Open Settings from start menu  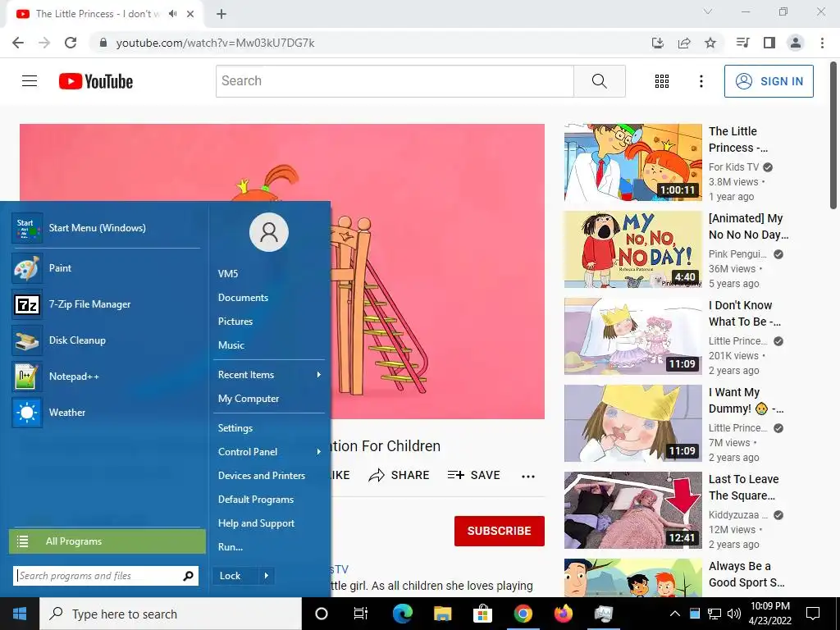pos(235,428)
